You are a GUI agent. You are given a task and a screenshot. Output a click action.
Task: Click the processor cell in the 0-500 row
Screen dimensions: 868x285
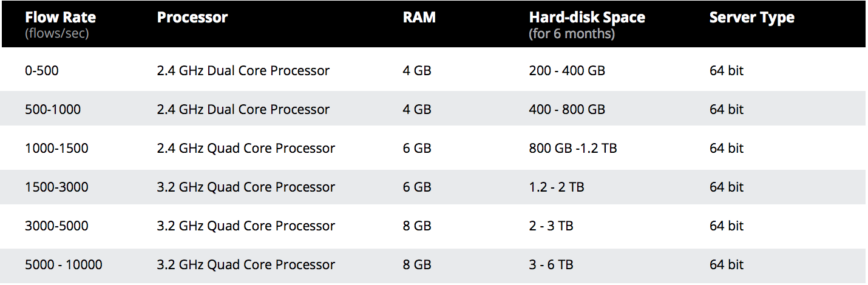[243, 71]
